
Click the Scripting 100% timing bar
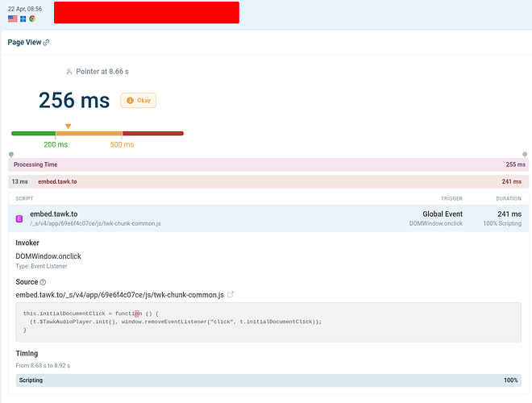[268, 380]
